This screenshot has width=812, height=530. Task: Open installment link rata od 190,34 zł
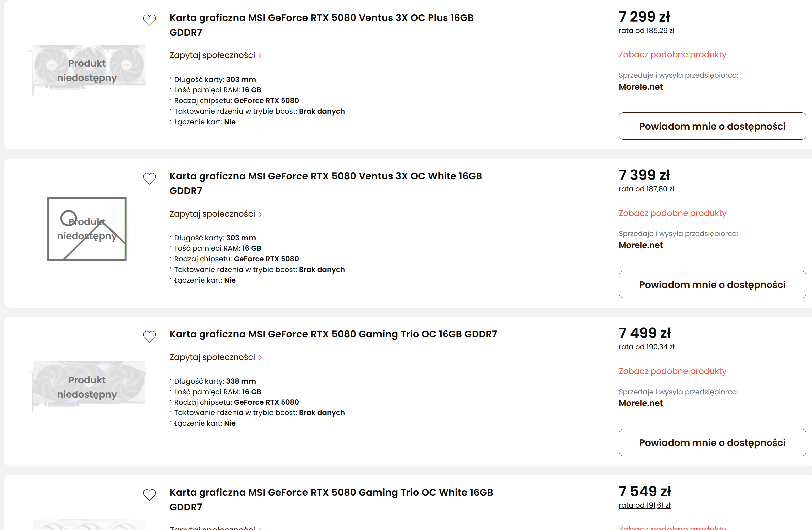(646, 347)
